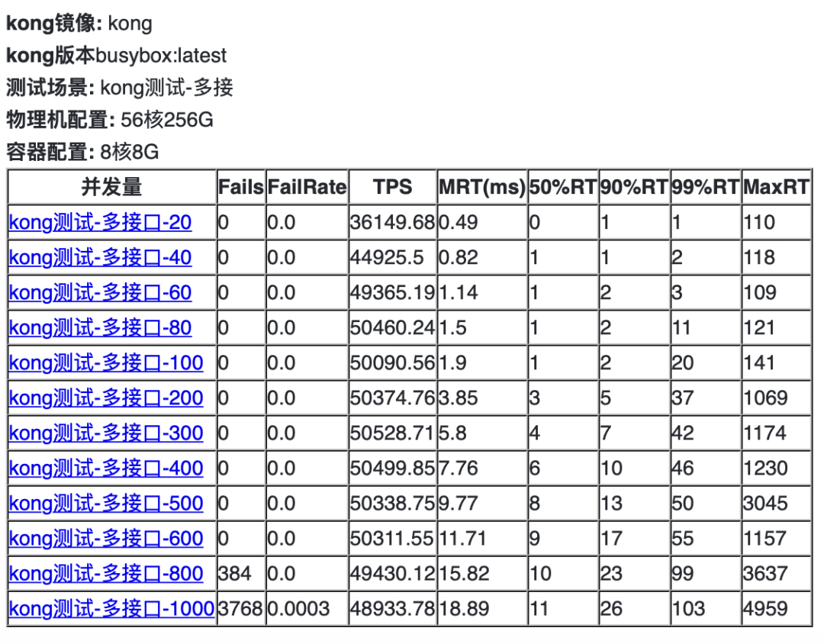Image resolution: width=824 pixels, height=644 pixels.
Task: Select the Fails value 3768 cell
Action: [240, 610]
